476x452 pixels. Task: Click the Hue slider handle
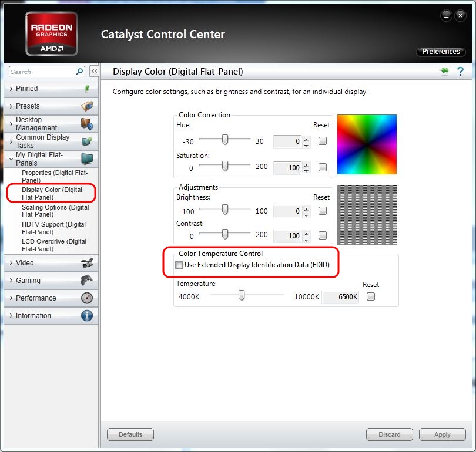(x=225, y=140)
